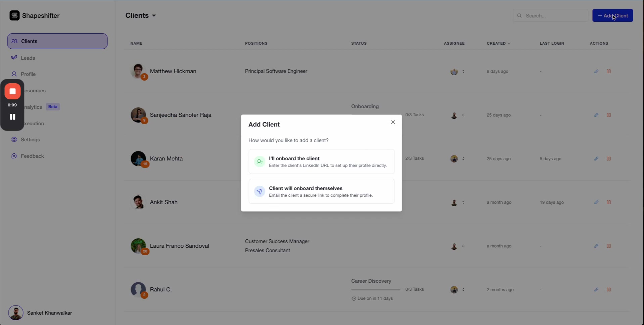Viewport: 644px width, 325px height.
Task: Click the Add Client button
Action: tap(612, 15)
